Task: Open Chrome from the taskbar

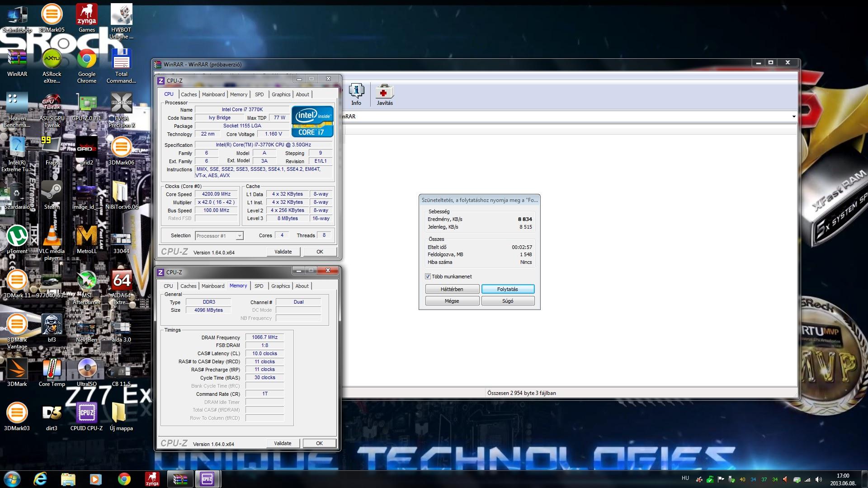Action: click(124, 479)
